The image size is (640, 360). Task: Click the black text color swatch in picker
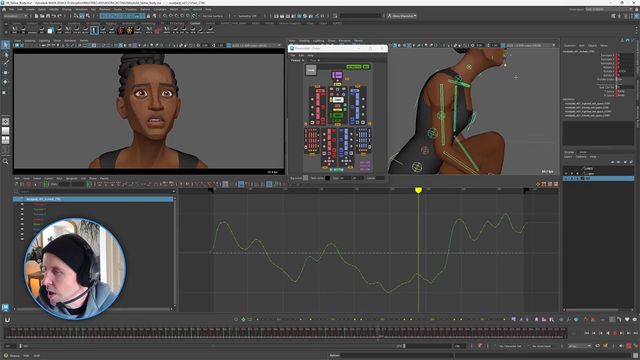pyautogui.click(x=327, y=178)
